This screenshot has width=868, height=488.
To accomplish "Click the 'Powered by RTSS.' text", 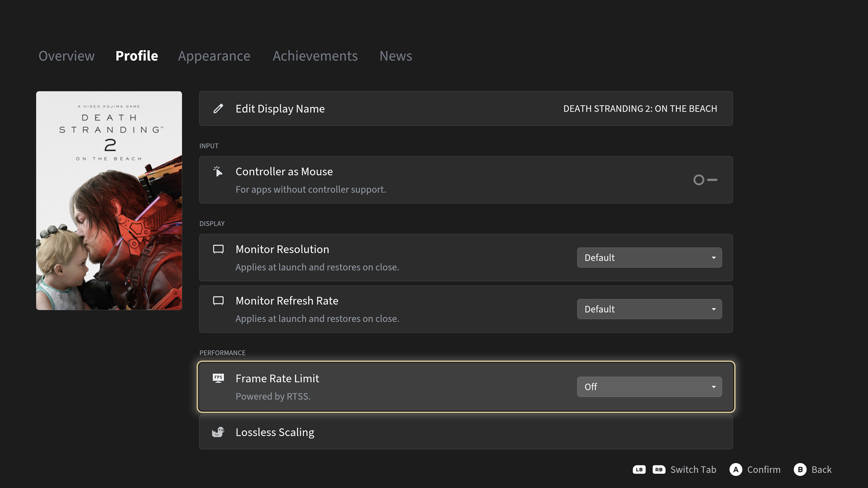I will (273, 396).
